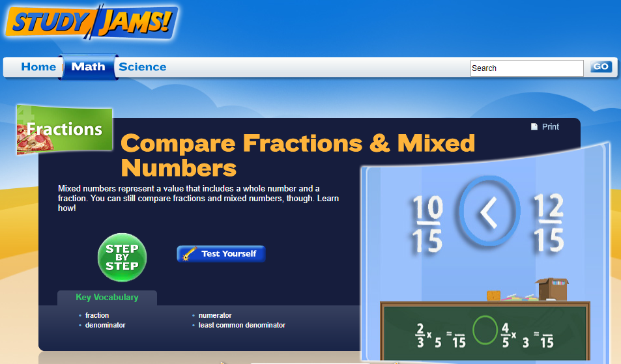621x364 pixels.
Task: Click the 10/15 fraction in the preview
Action: 427,224
